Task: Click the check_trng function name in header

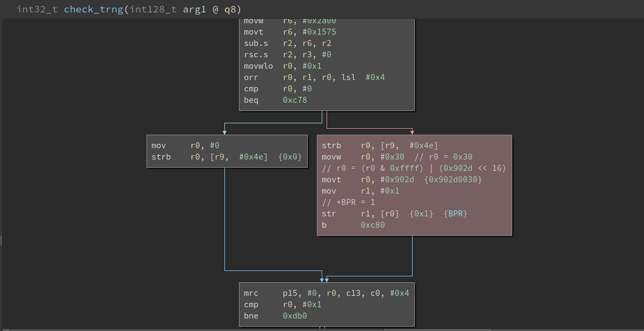Action: [x=92, y=9]
